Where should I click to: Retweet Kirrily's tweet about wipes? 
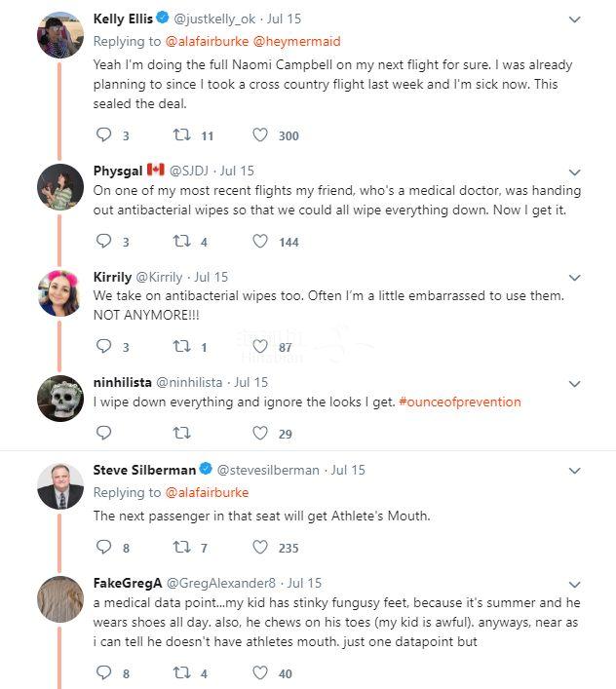[x=181, y=346]
